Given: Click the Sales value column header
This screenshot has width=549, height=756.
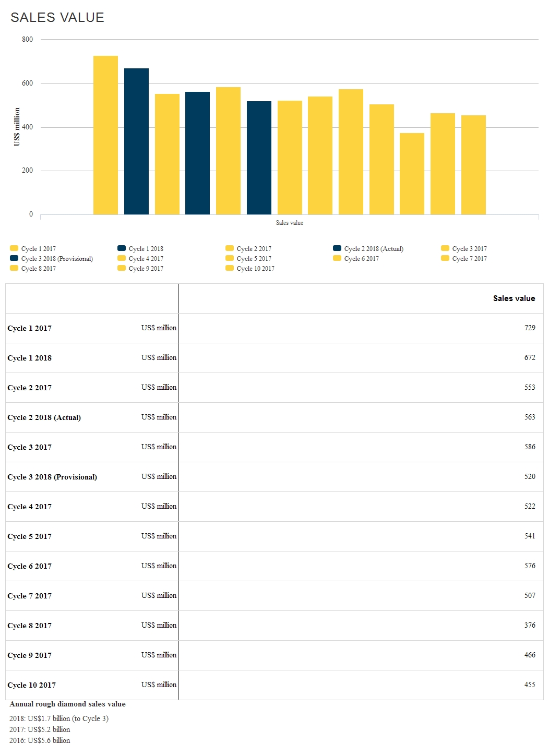Looking at the screenshot, I should coord(514,298).
